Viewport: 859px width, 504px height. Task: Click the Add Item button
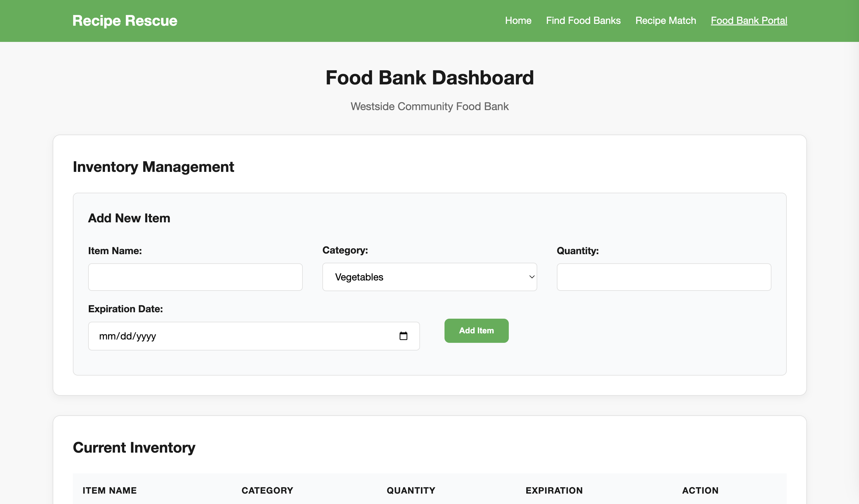pyautogui.click(x=476, y=331)
